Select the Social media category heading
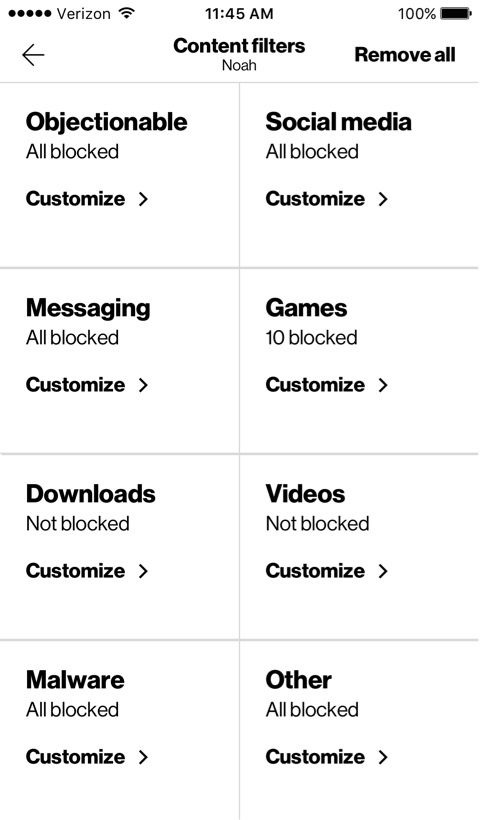Screen dimensions: 480x820 pyautogui.click(x=338, y=122)
